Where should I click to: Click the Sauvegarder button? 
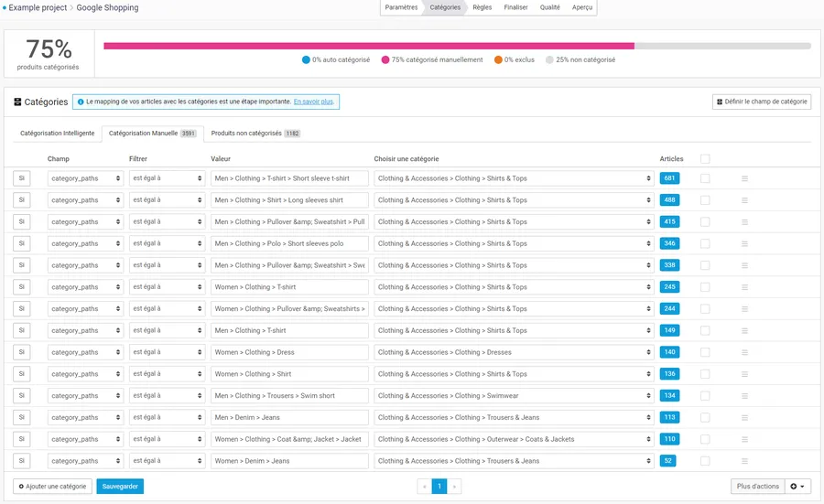click(120, 487)
